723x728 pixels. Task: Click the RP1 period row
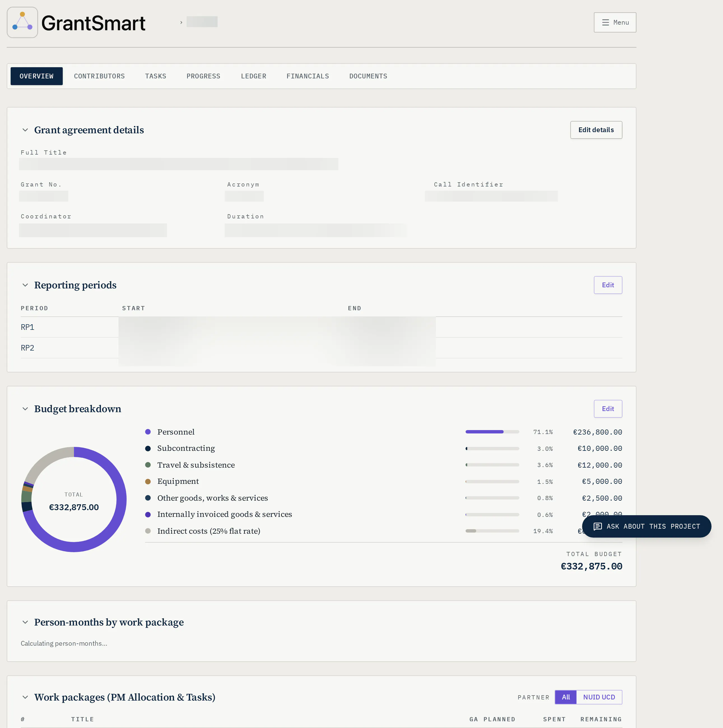[x=321, y=327]
